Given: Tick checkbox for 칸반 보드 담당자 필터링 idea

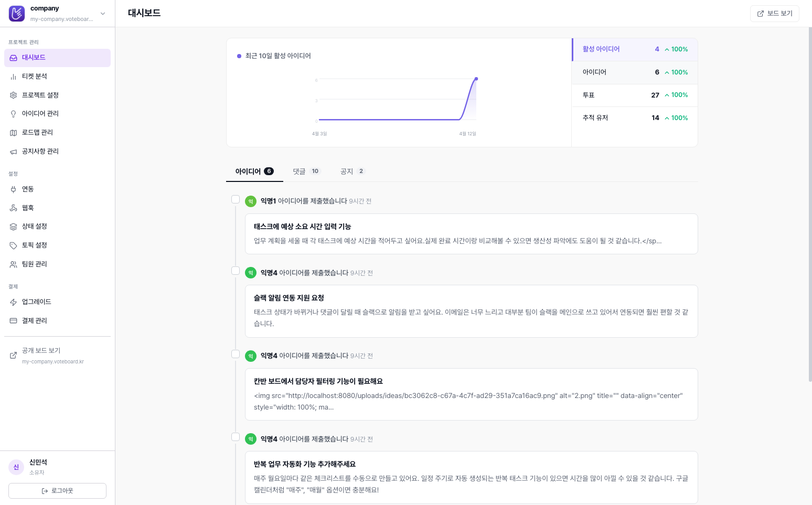Looking at the screenshot, I should coord(236,354).
